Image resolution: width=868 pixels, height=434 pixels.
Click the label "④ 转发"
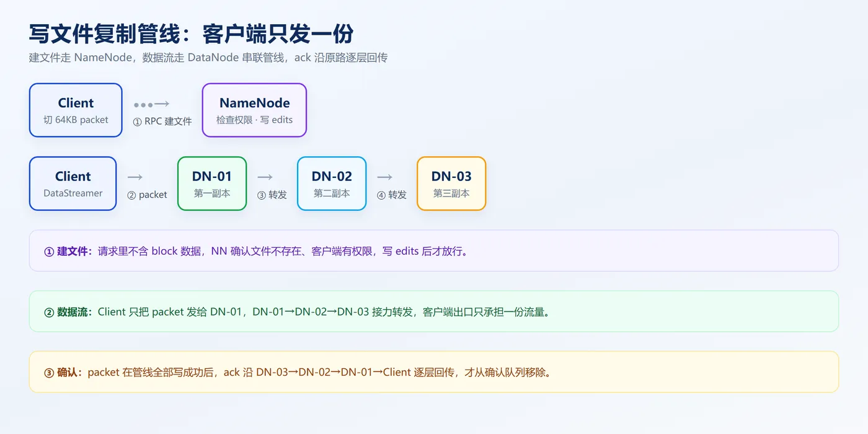click(x=392, y=195)
